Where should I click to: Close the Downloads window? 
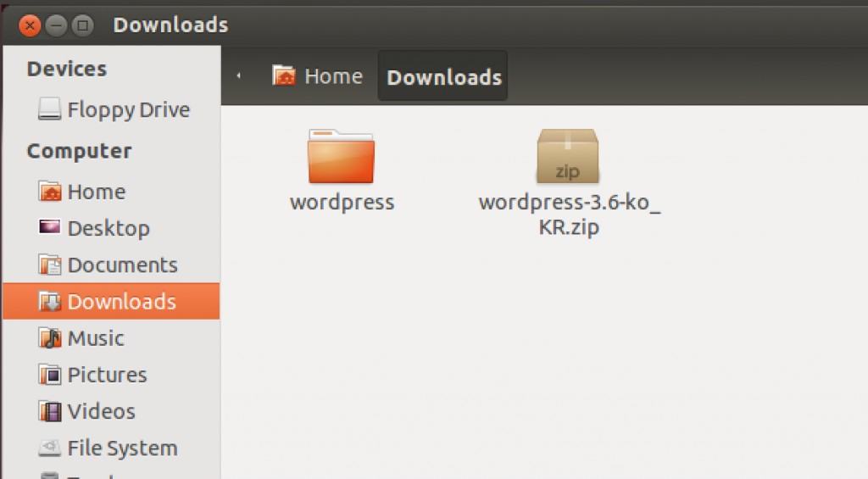31,25
